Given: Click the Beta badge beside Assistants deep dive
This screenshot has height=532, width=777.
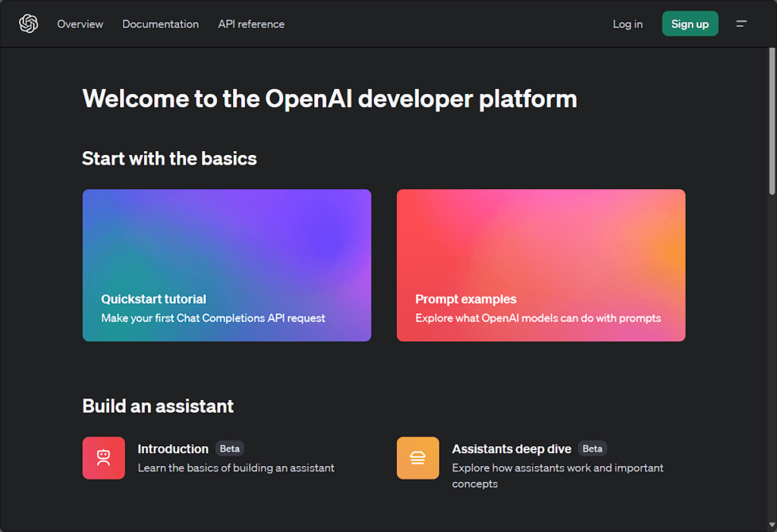Looking at the screenshot, I should click(x=592, y=449).
